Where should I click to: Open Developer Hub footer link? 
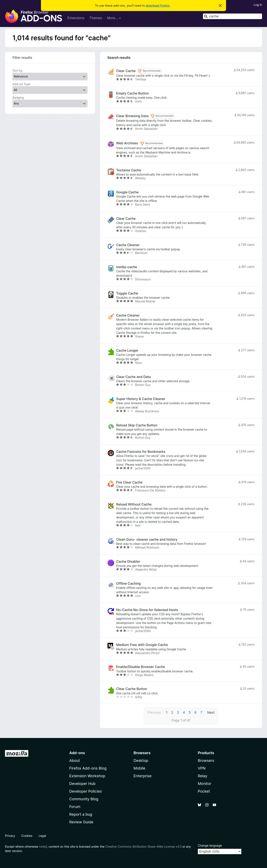point(82,784)
